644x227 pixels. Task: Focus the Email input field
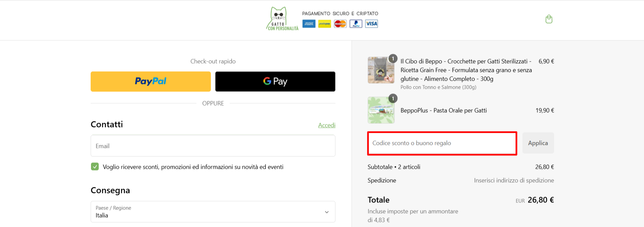tap(213, 146)
